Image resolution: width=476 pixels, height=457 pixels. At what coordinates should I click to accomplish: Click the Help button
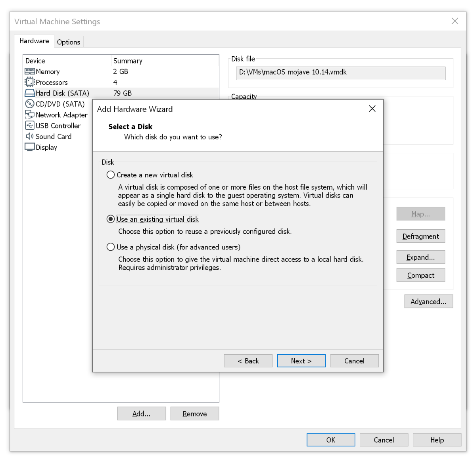437,440
